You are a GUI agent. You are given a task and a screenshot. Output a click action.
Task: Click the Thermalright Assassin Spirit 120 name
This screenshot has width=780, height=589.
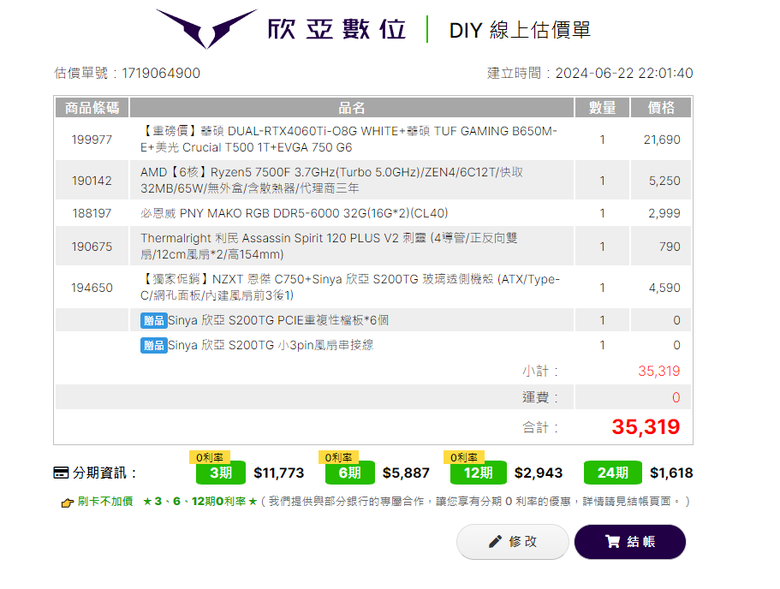[329, 246]
